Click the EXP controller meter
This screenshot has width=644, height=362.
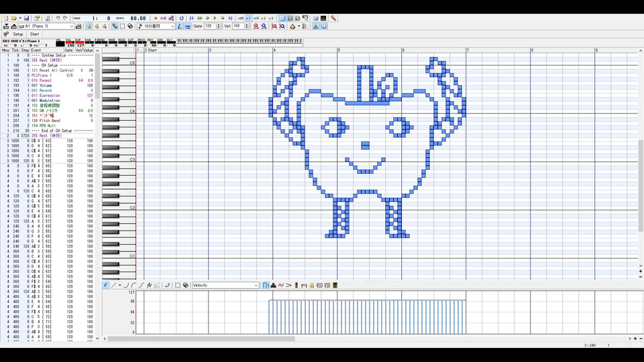[x=80, y=42]
